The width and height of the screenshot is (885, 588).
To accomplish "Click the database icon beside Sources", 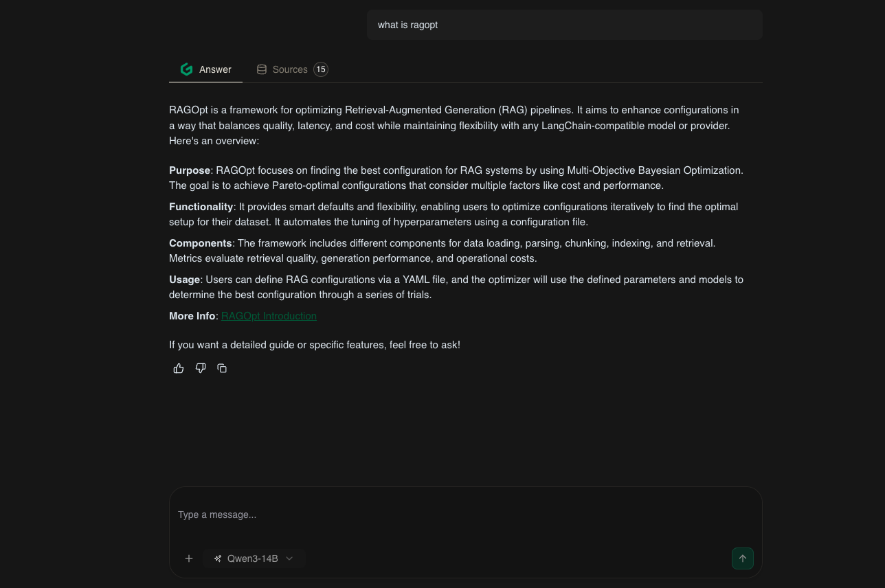I will pyautogui.click(x=262, y=69).
